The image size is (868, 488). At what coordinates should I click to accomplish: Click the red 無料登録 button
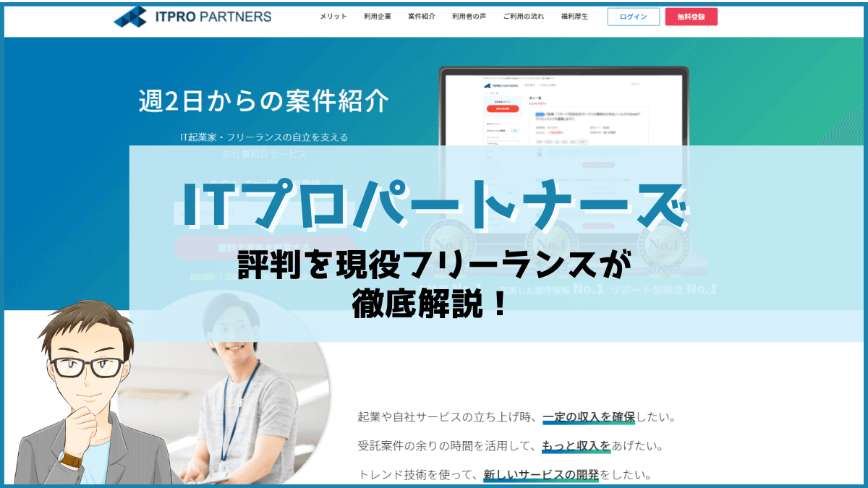click(x=692, y=17)
